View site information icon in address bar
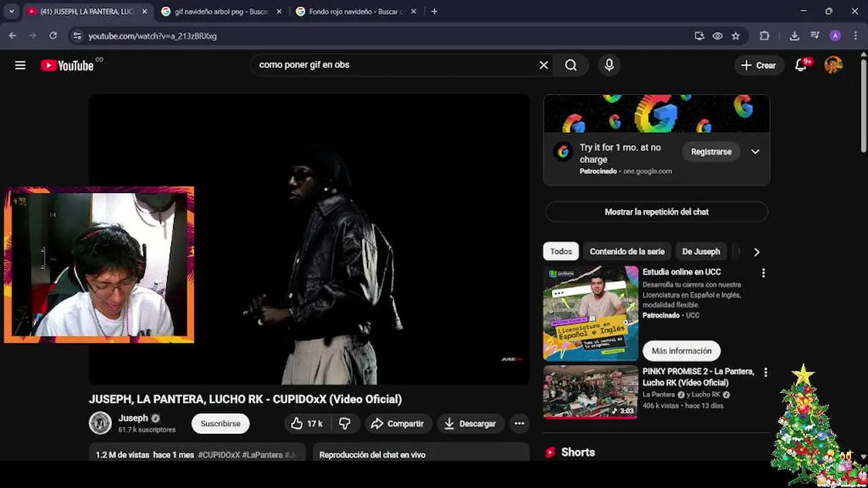The width and height of the screenshot is (868, 488). click(x=77, y=36)
